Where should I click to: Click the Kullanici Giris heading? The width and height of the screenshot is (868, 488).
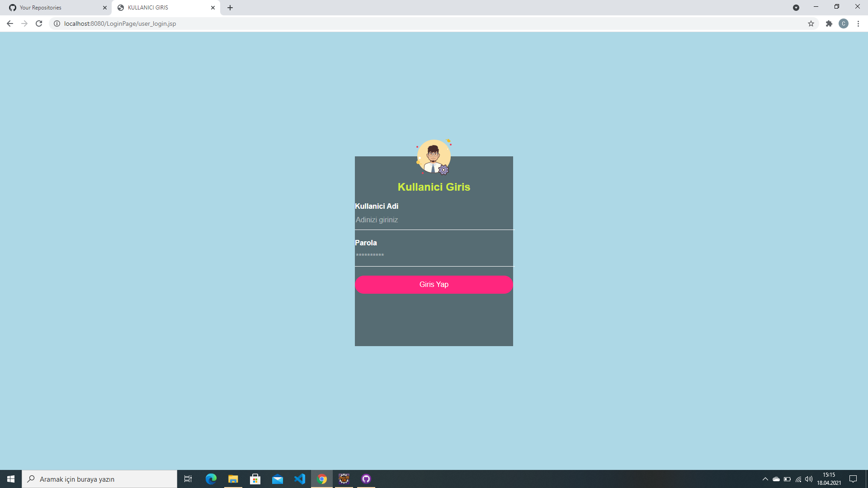point(434,187)
